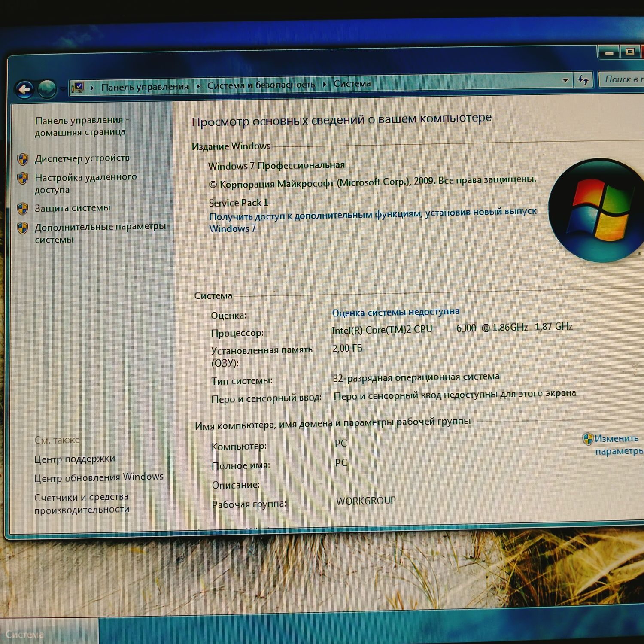The height and width of the screenshot is (644, 644).
Task: Click the shield icon beside Настройка удаленного доступа
Action: (23, 178)
